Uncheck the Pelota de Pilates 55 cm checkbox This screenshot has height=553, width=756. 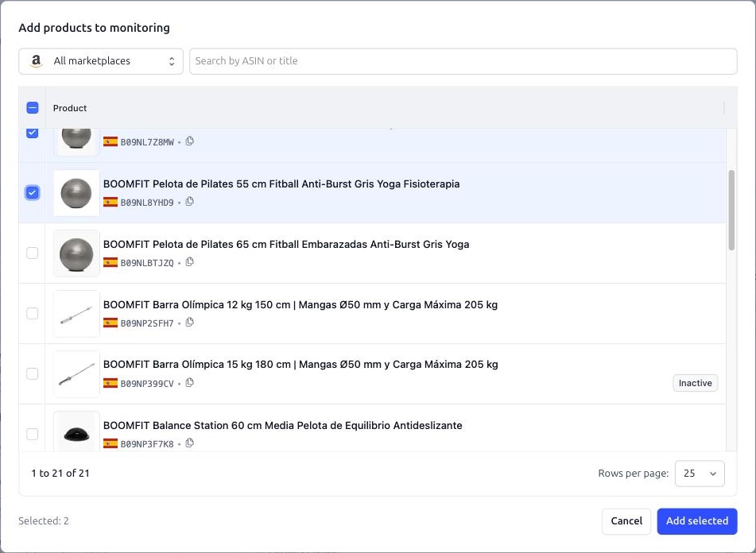tap(33, 193)
